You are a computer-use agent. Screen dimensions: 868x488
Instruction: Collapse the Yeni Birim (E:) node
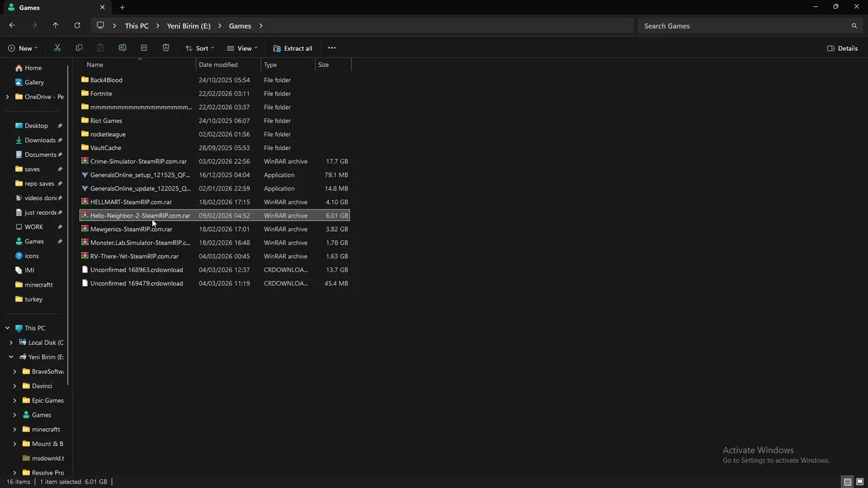coord(11,357)
